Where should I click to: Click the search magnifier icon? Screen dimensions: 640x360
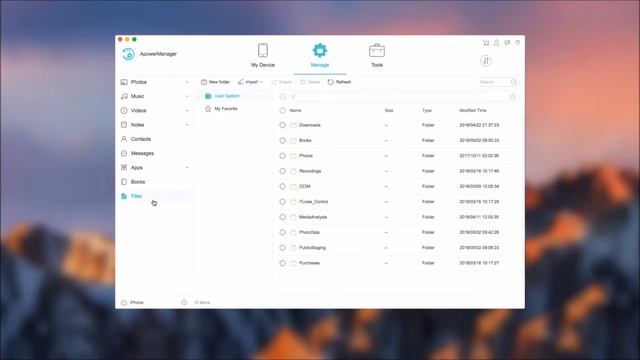pyautogui.click(x=513, y=82)
